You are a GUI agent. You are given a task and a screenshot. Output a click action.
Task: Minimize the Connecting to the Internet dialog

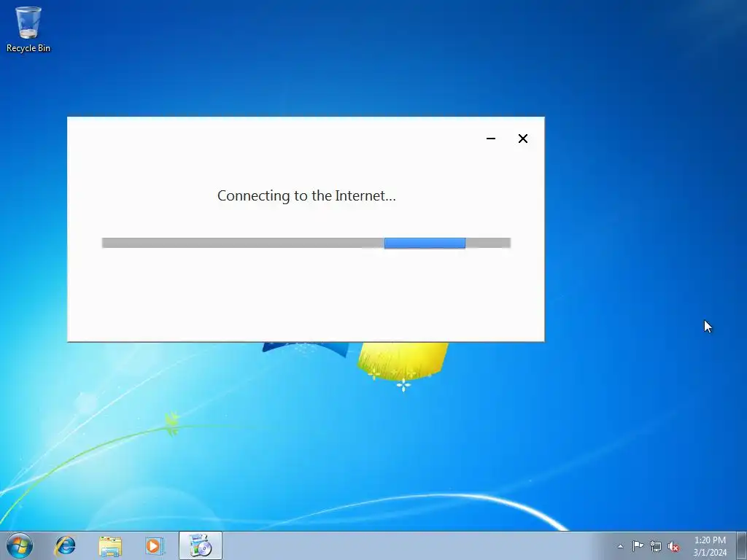(491, 139)
